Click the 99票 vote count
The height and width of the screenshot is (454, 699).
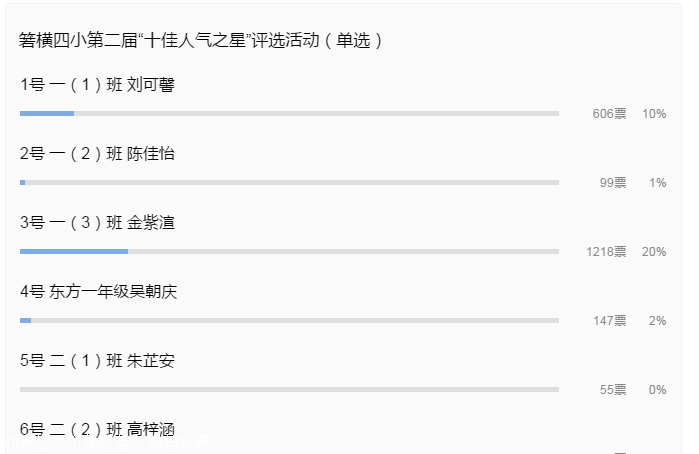pos(613,183)
